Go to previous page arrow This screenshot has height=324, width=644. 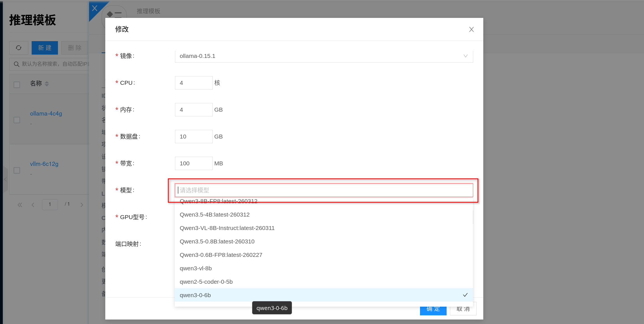pyautogui.click(x=33, y=205)
